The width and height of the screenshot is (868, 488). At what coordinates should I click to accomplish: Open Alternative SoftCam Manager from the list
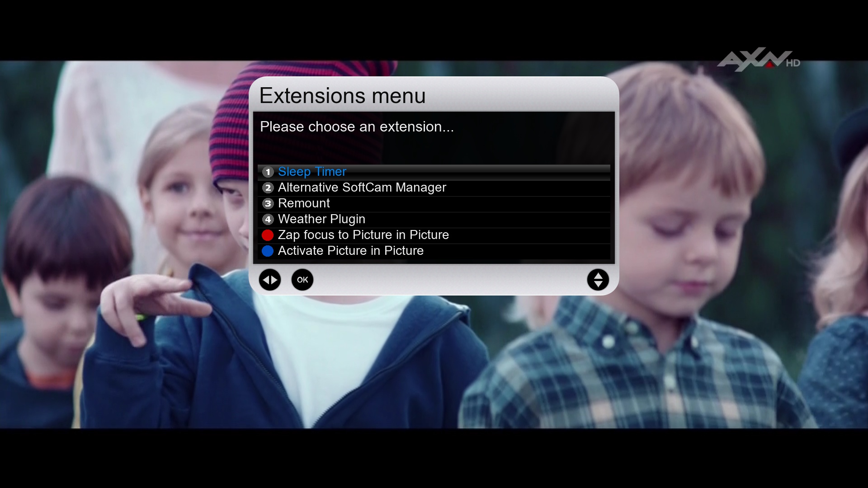362,188
